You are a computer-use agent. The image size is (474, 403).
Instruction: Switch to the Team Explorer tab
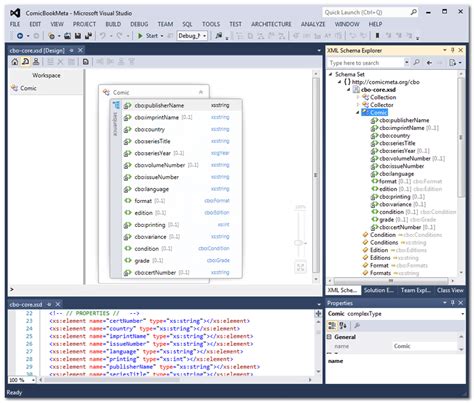tap(415, 290)
